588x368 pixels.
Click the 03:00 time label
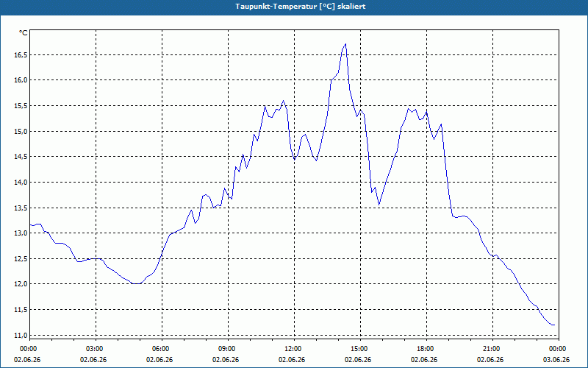[x=96, y=349]
